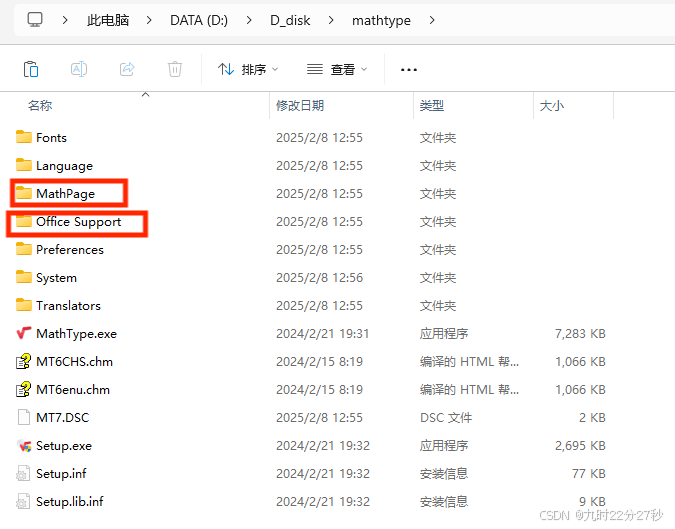Select the Language folder icon
This screenshot has height=529, width=675.
click(24, 165)
